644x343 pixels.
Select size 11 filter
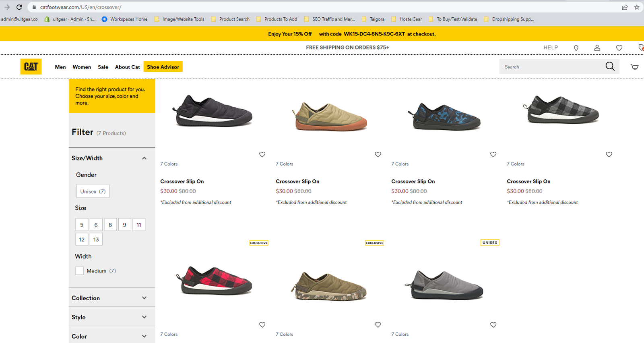[x=139, y=225]
